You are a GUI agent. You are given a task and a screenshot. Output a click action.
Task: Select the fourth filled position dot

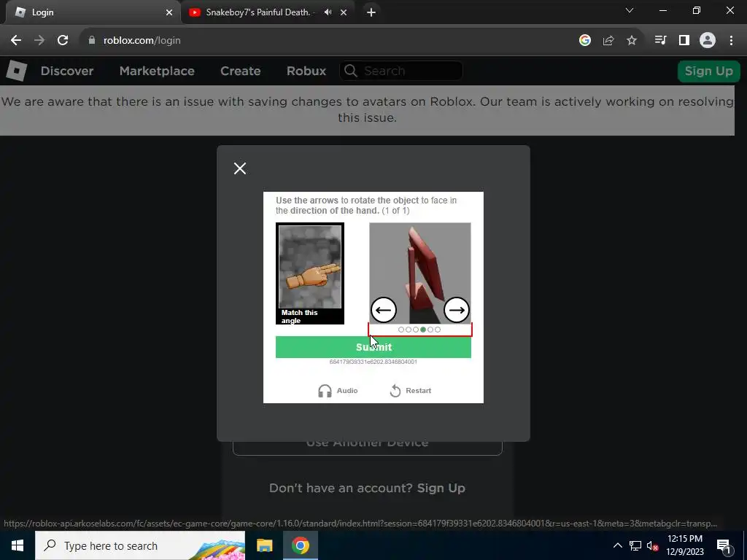click(423, 330)
